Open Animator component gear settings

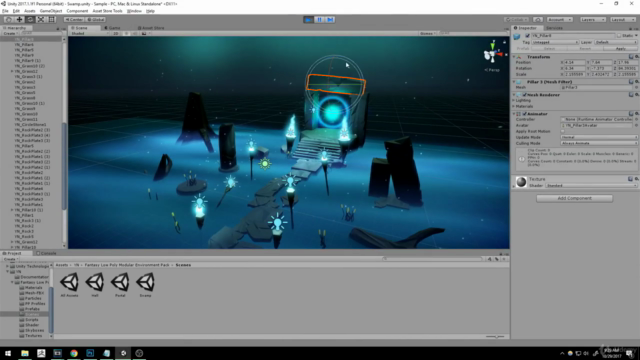tap(636, 114)
